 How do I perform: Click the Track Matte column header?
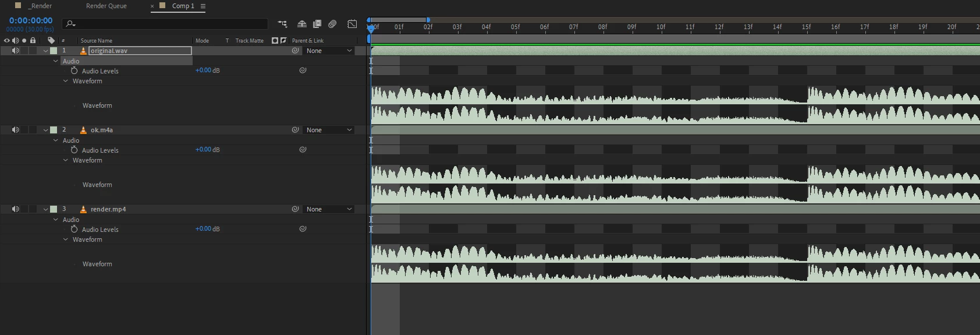coord(249,41)
